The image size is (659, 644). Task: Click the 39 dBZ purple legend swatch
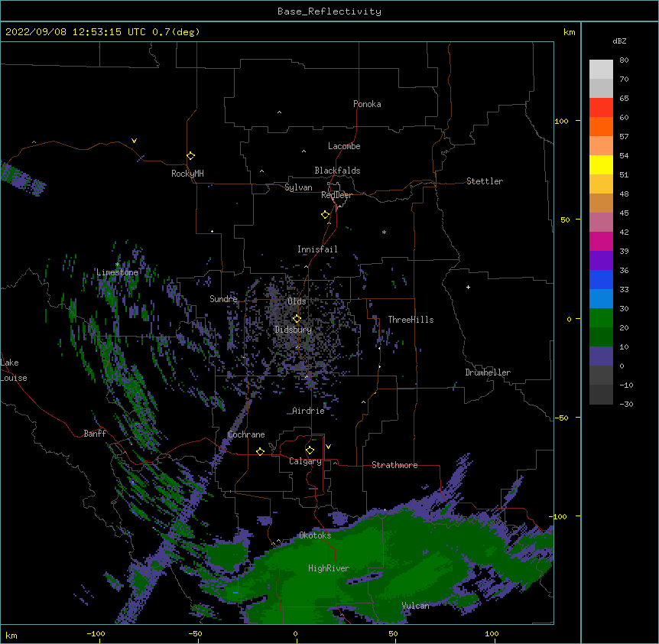point(601,260)
